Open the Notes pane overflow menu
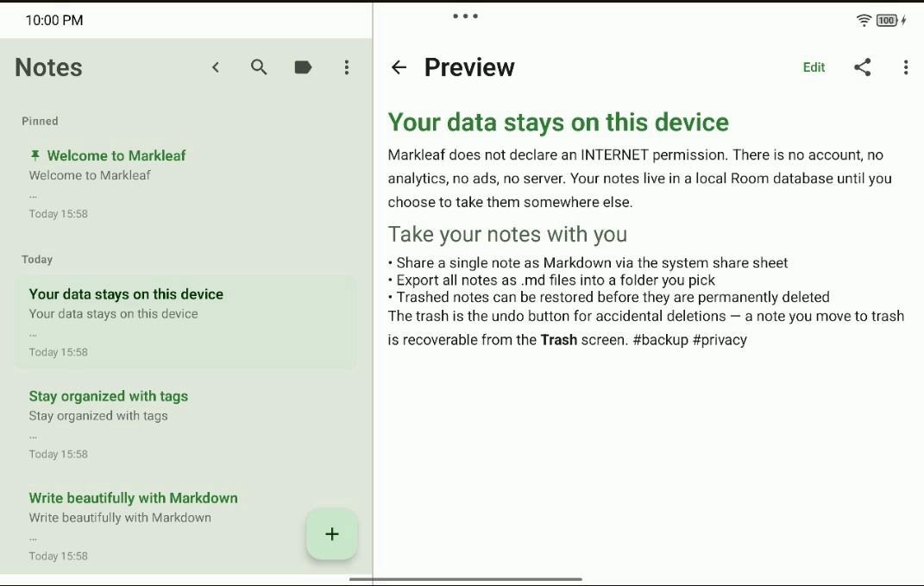 click(347, 67)
